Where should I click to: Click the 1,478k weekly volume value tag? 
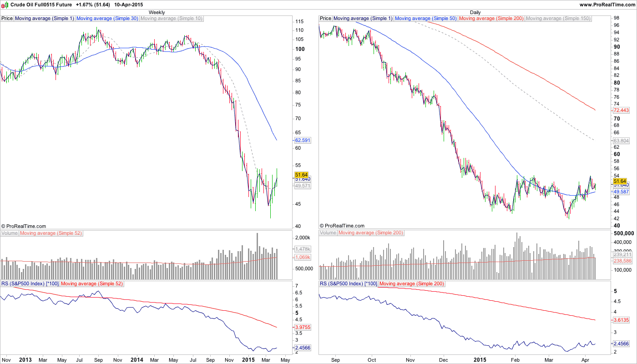pos(303,249)
